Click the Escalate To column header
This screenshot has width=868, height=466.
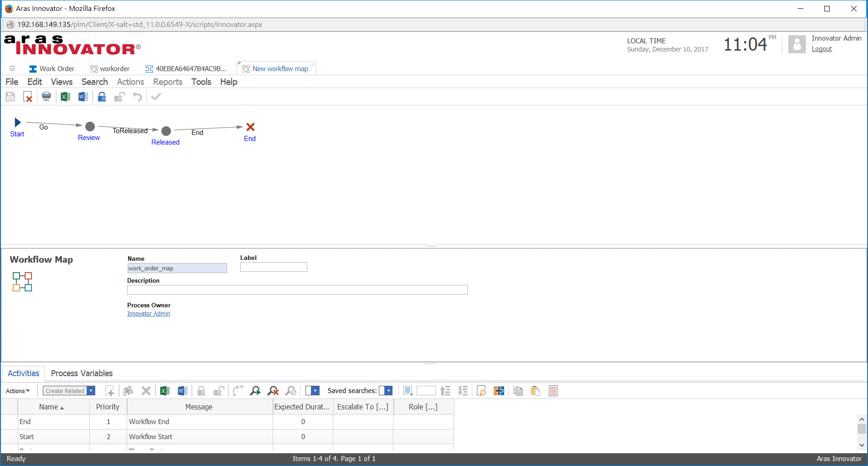[363, 407]
